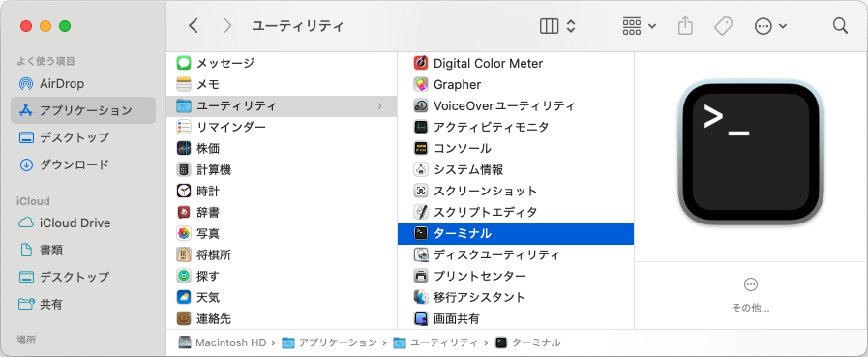Click the Grapher app icon
The width and height of the screenshot is (868, 357).
click(421, 85)
